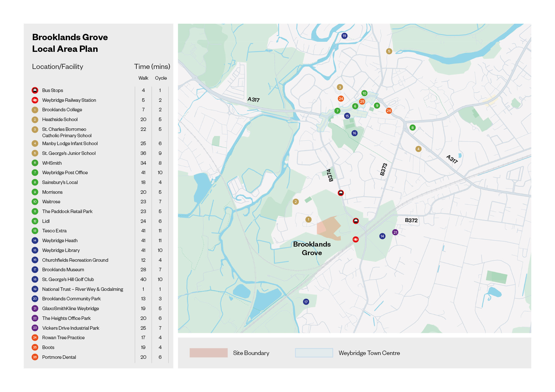Click marker 16 on the map
This screenshot has width=555, height=392.
[354, 133]
